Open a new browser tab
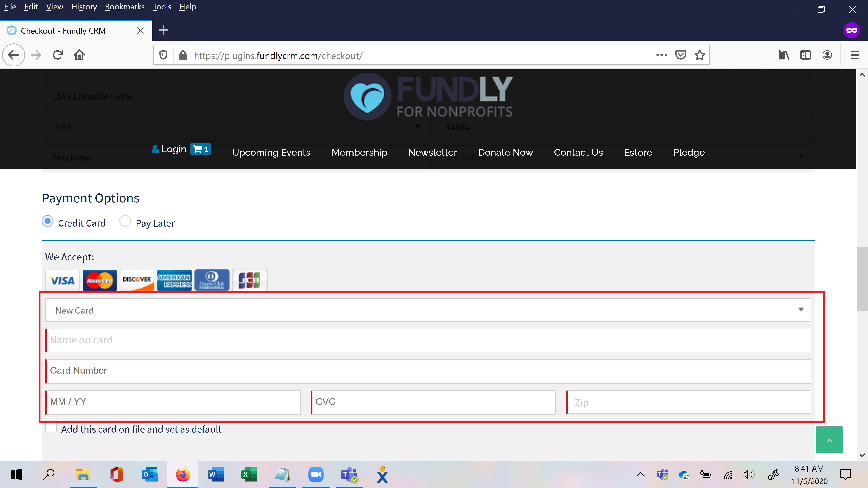Image resolution: width=868 pixels, height=488 pixels. click(x=163, y=30)
